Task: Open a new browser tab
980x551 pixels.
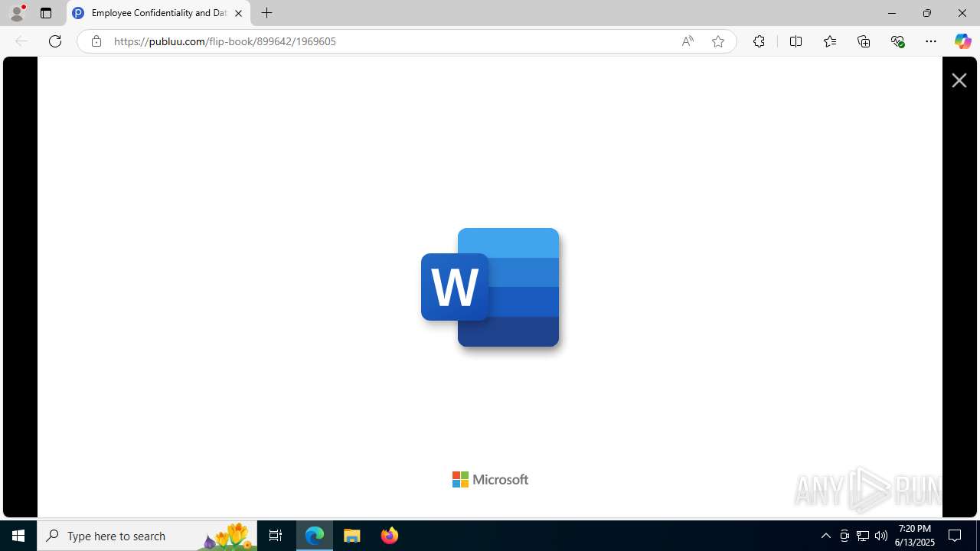Action: click(266, 13)
